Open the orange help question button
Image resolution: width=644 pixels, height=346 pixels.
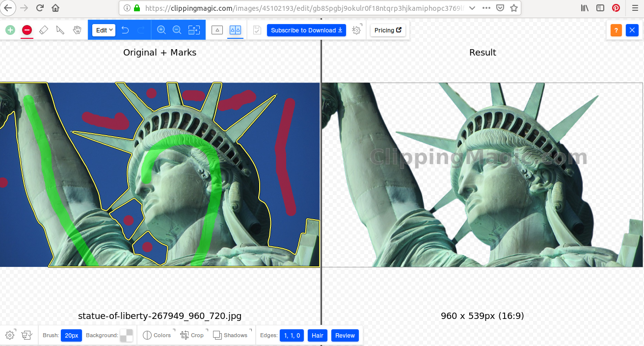point(617,30)
